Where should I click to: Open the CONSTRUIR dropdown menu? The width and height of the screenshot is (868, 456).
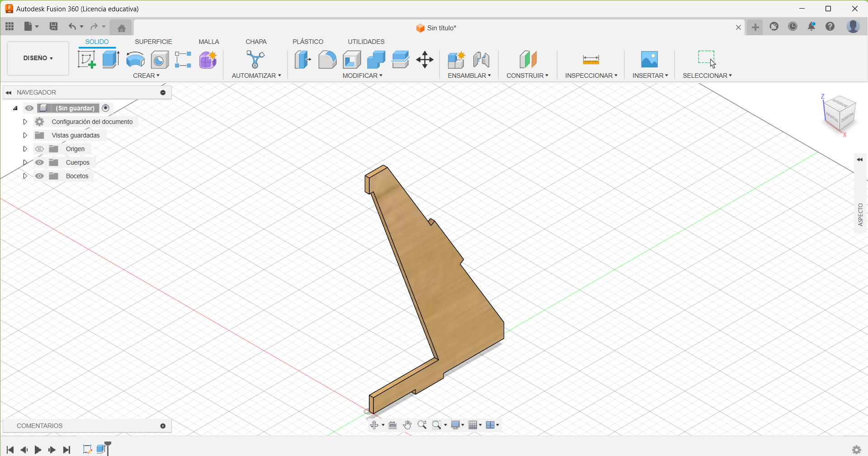(x=527, y=76)
